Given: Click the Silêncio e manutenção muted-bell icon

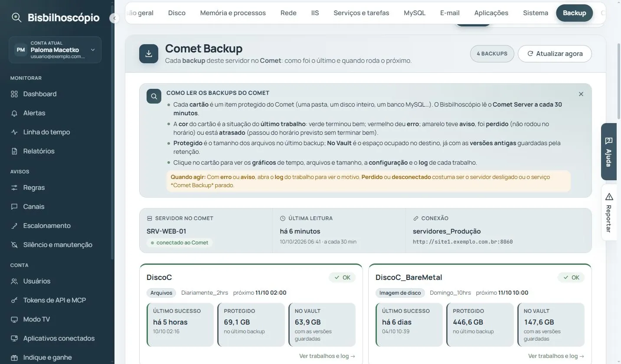Looking at the screenshot, I should (x=14, y=245).
